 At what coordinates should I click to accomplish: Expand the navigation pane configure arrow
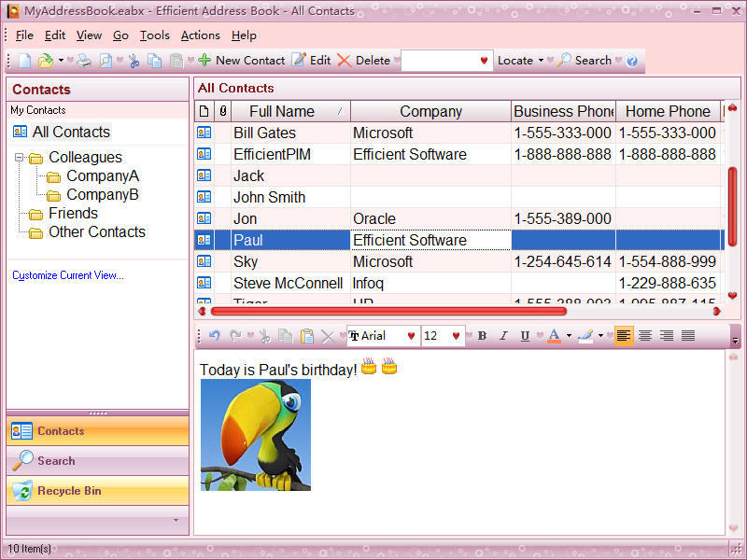[176, 520]
